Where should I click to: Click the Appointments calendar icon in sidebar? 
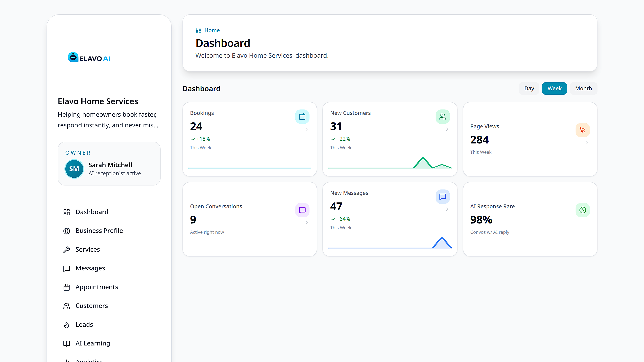tap(66, 287)
